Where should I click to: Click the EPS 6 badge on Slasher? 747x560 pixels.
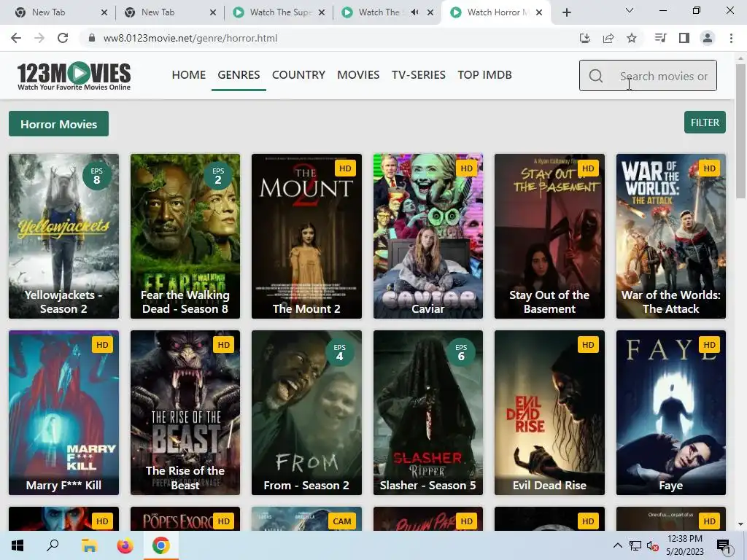[461, 352]
